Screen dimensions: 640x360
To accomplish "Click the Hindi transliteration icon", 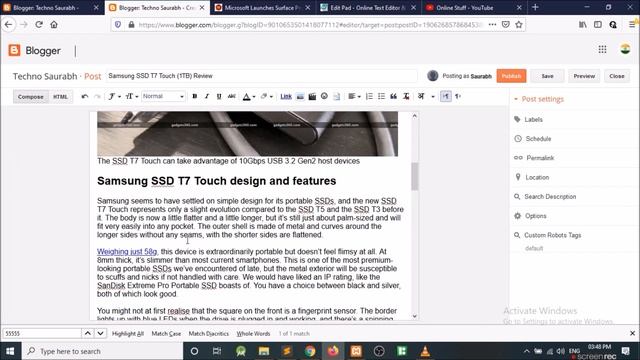I will click(421, 97).
